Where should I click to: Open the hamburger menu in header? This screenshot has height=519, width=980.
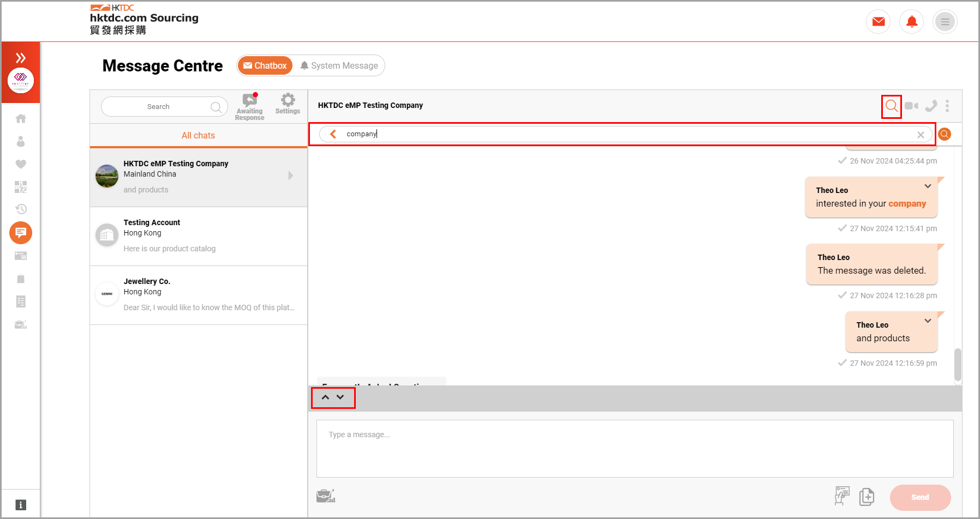[x=945, y=22]
